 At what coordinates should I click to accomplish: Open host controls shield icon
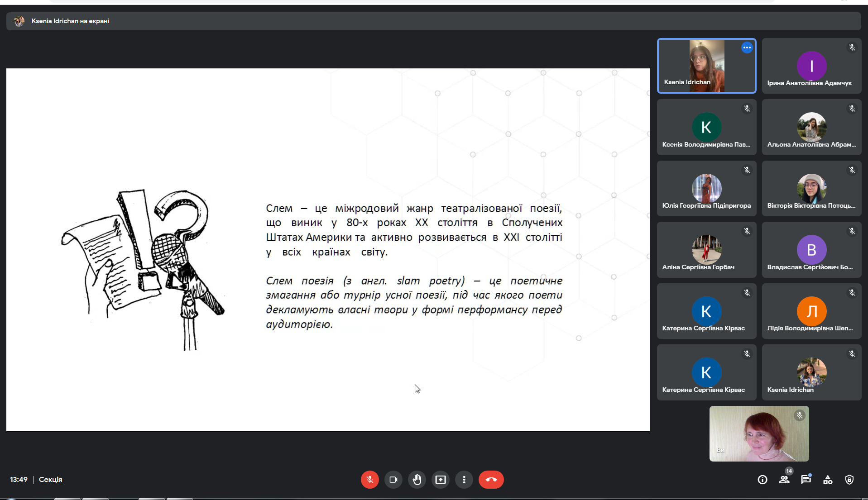click(x=849, y=480)
